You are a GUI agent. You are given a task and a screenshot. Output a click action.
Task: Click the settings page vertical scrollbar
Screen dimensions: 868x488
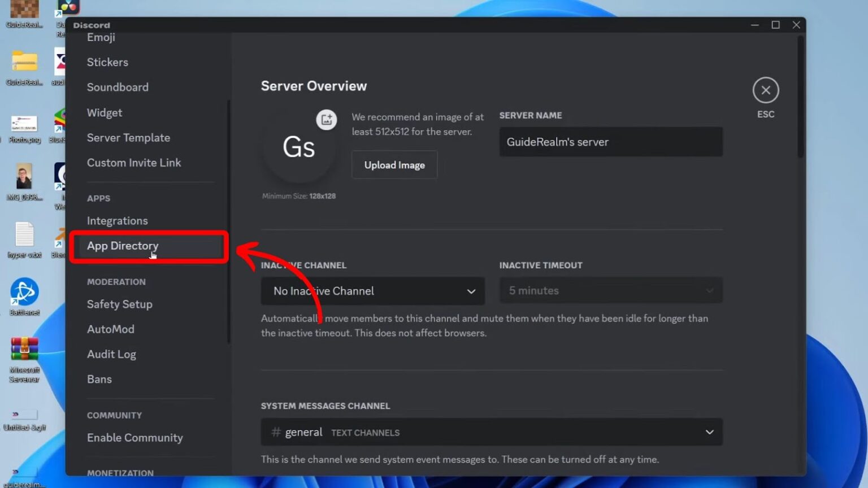coord(800,97)
